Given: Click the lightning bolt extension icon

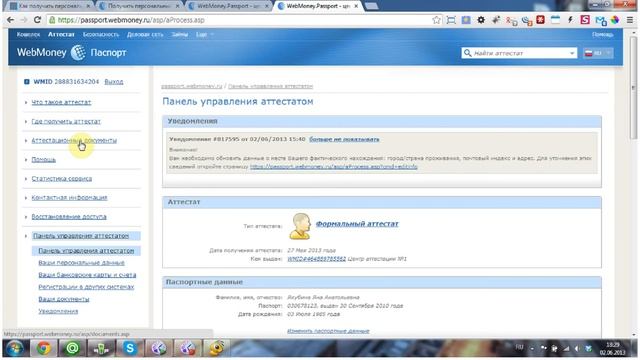Looking at the screenshot, I should click(x=570, y=20).
